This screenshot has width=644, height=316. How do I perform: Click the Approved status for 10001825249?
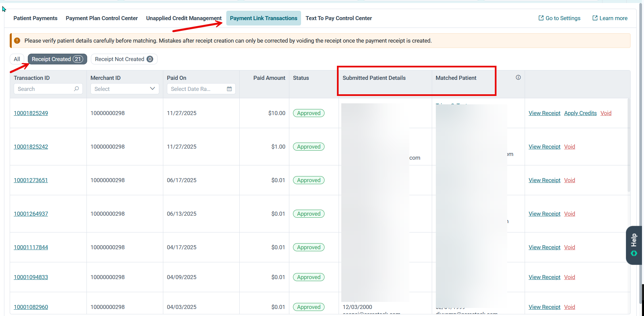(309, 113)
